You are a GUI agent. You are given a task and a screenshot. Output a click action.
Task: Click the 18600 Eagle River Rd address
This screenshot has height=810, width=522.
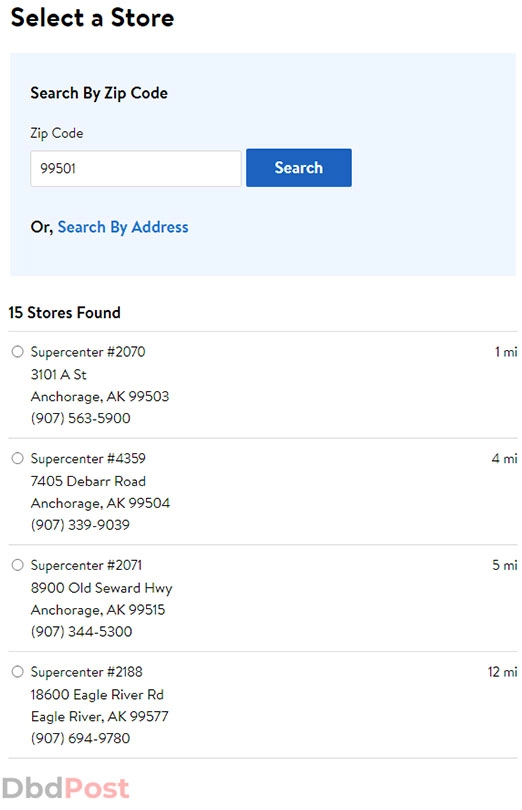coord(97,694)
